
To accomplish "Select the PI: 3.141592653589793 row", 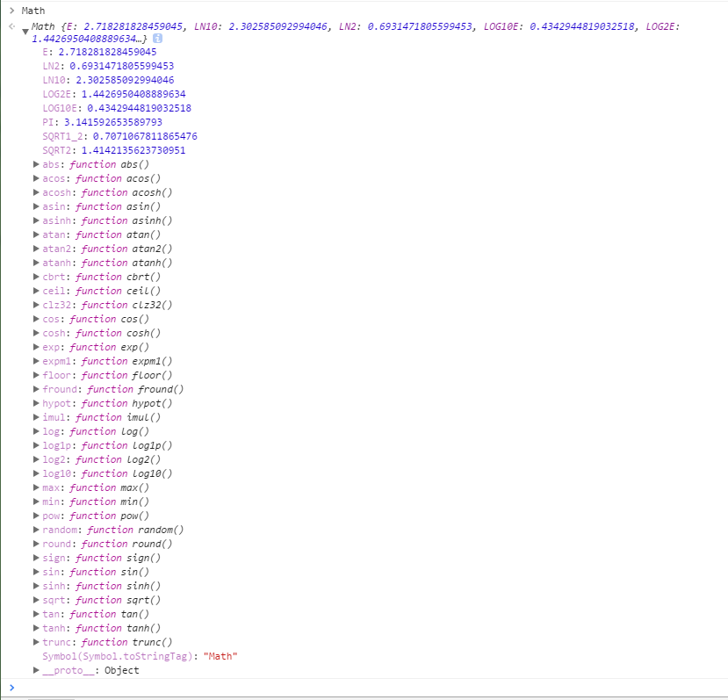I will click(102, 122).
